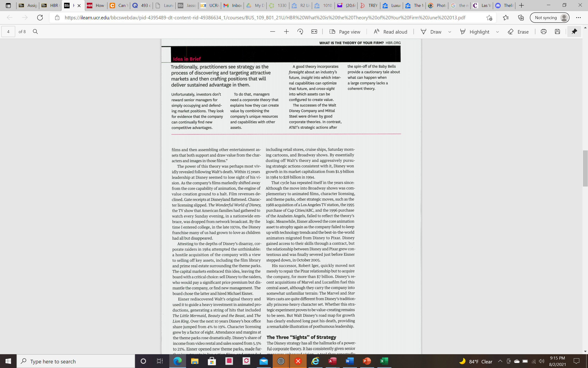Viewport: 588px width, 368px height.
Task: Open Word in taskbar
Action: pos(350,361)
